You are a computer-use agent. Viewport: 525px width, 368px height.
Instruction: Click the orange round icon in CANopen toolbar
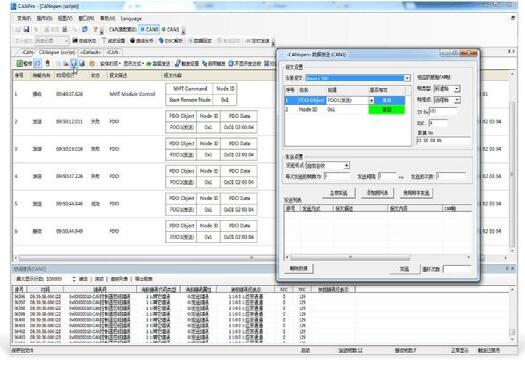(92, 63)
